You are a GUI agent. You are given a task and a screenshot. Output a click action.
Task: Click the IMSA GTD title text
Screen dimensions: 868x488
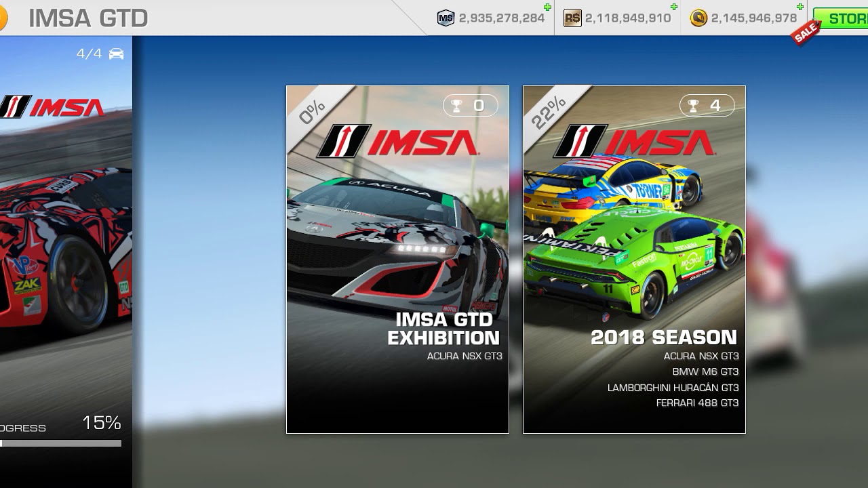[88, 18]
